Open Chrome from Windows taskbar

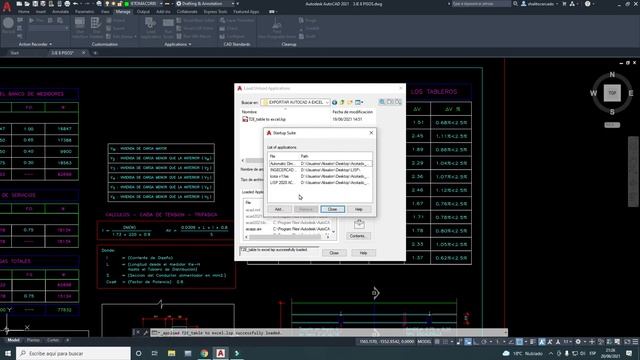(x=204, y=353)
